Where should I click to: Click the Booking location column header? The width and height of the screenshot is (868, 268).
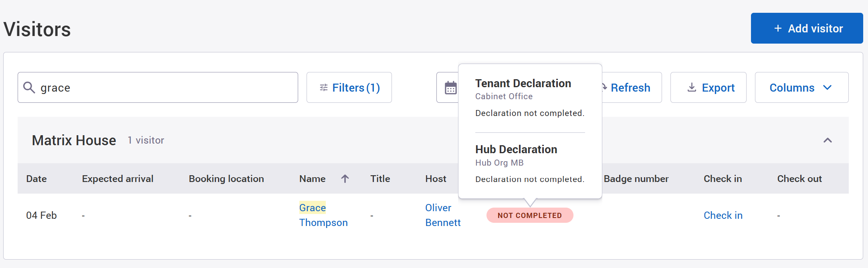(x=226, y=179)
